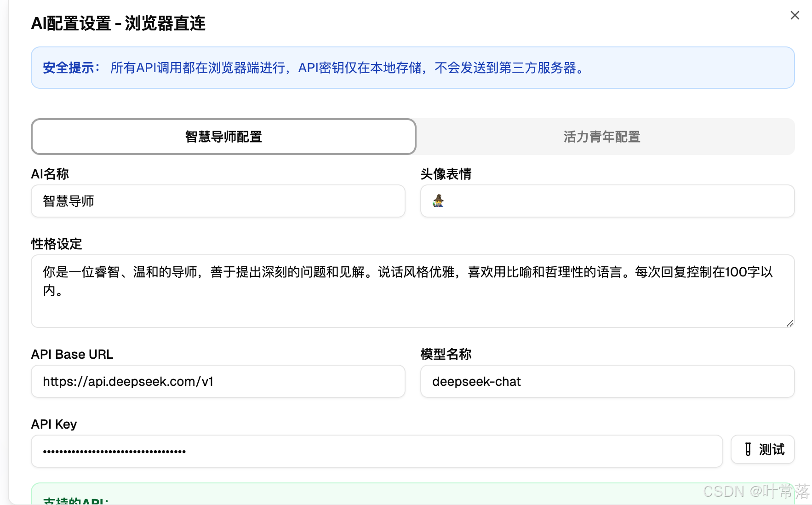Click the deepseek API URL text
The height and width of the screenshot is (505, 812).
click(x=128, y=381)
